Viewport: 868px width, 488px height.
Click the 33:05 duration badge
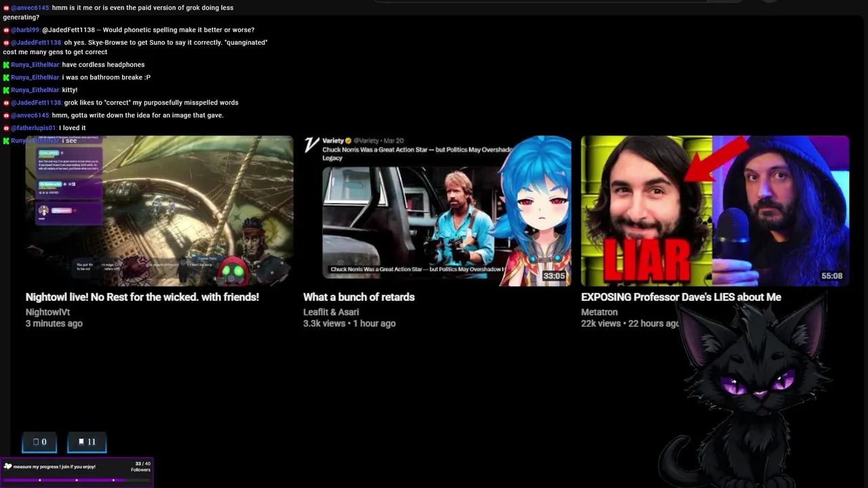coord(554,276)
